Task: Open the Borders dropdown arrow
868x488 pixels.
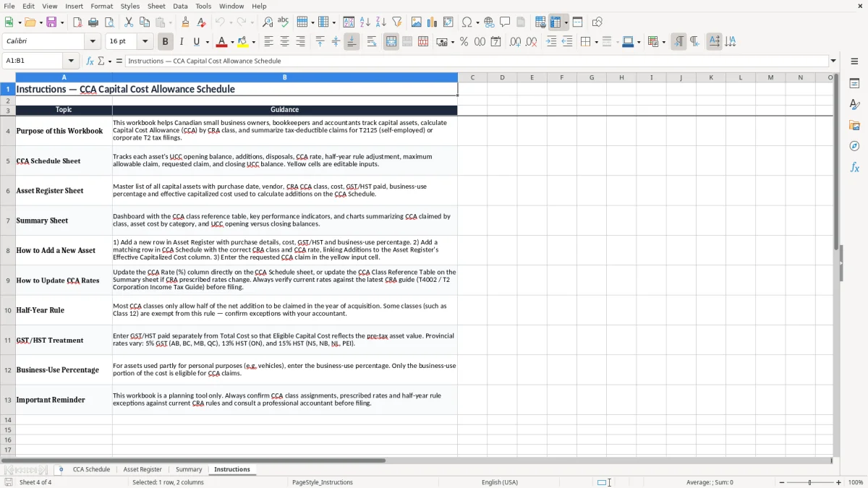Action: pyautogui.click(x=596, y=42)
